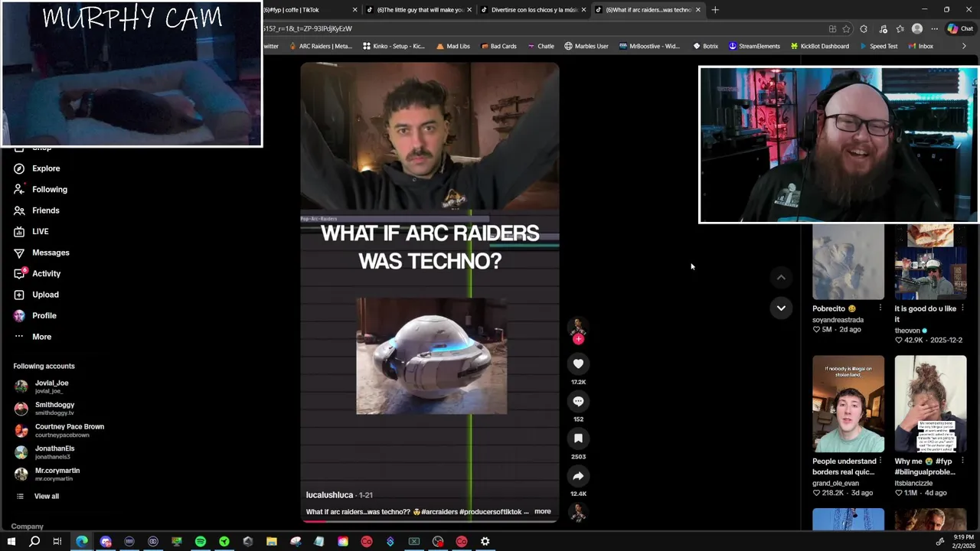Open Mad Libs bookmark

point(453,46)
